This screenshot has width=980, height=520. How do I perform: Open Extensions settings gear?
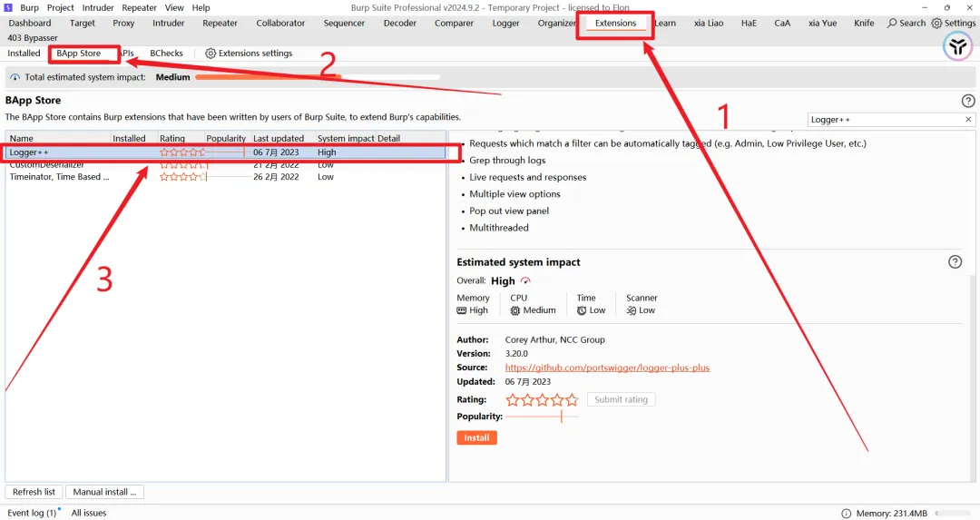click(211, 54)
